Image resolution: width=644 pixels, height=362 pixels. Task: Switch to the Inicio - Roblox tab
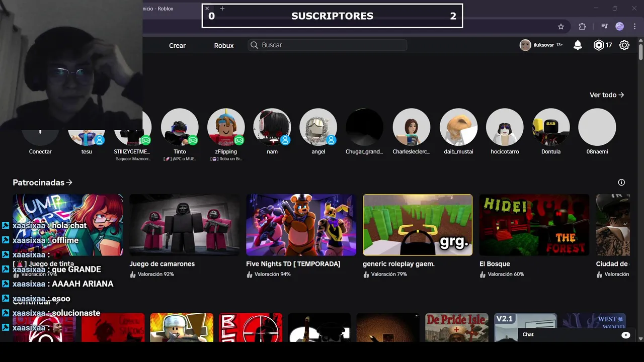pos(158,9)
